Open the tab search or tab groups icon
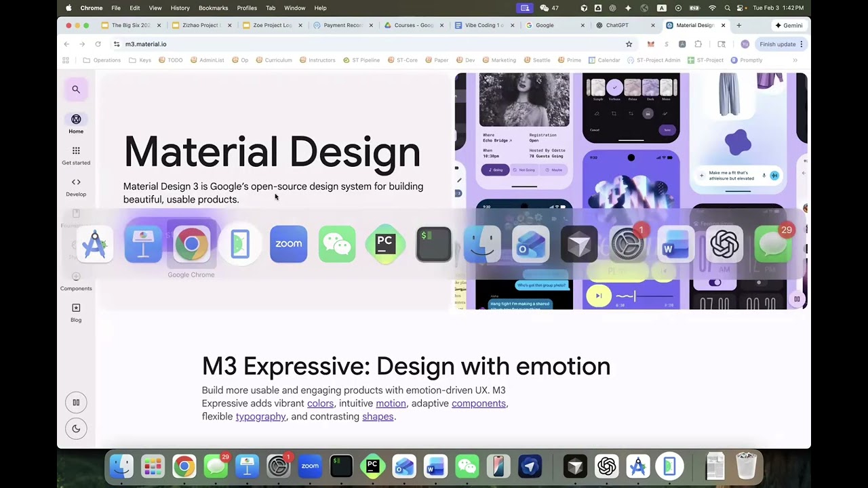This screenshot has height=488, width=868. (x=722, y=44)
